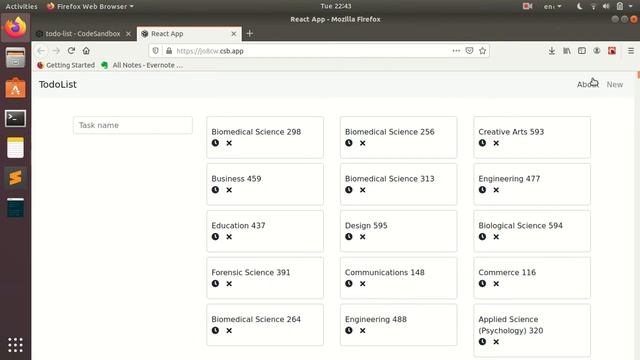Open the Library toolbar button
Image resolution: width=640 pixels, height=360 pixels.
567,51
